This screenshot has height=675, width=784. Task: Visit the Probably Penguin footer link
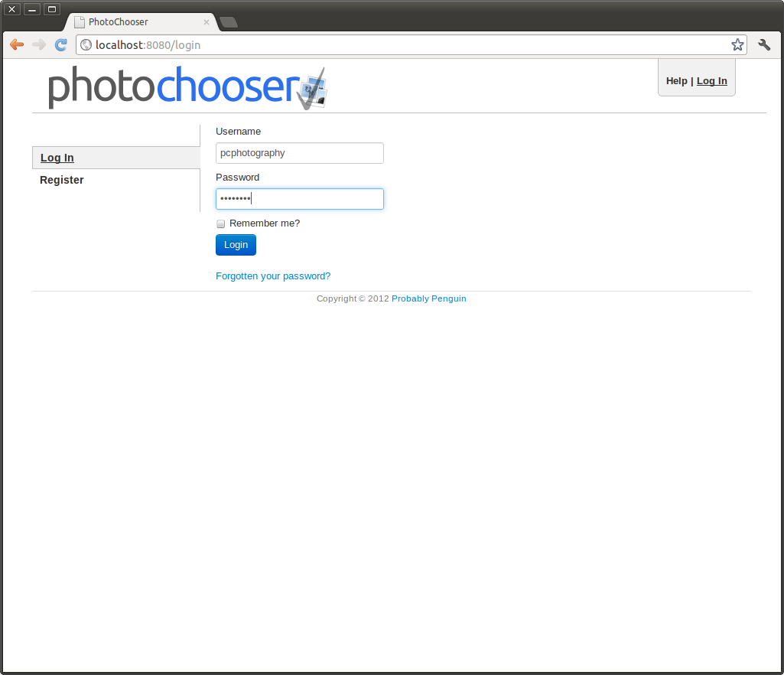click(428, 298)
